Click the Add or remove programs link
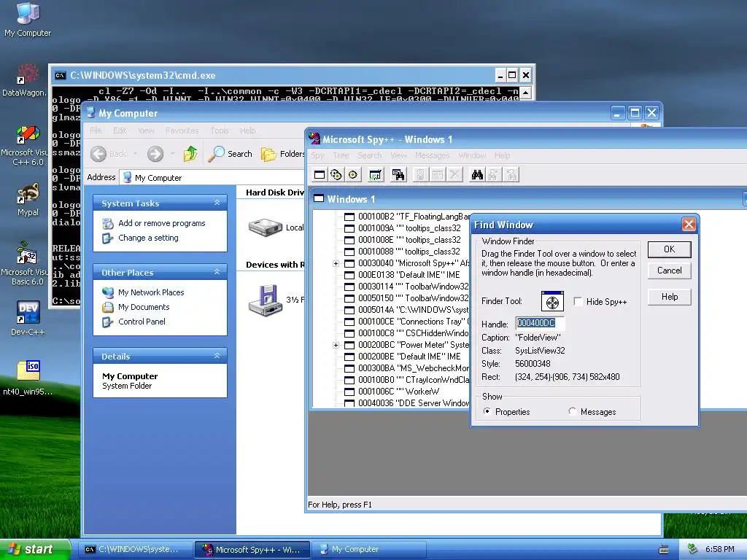Viewport: 747px width, 560px height. click(x=161, y=223)
